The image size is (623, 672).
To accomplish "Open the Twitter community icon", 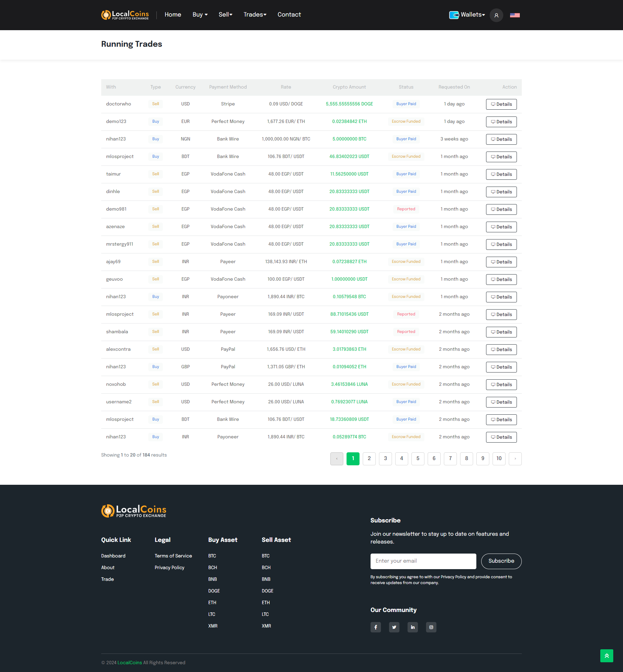I will click(x=394, y=627).
